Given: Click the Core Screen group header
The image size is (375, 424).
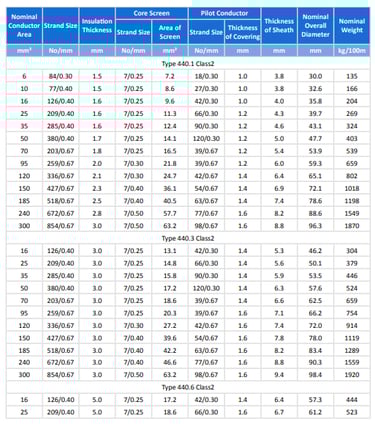Looking at the screenshot, I should tap(152, 13).
